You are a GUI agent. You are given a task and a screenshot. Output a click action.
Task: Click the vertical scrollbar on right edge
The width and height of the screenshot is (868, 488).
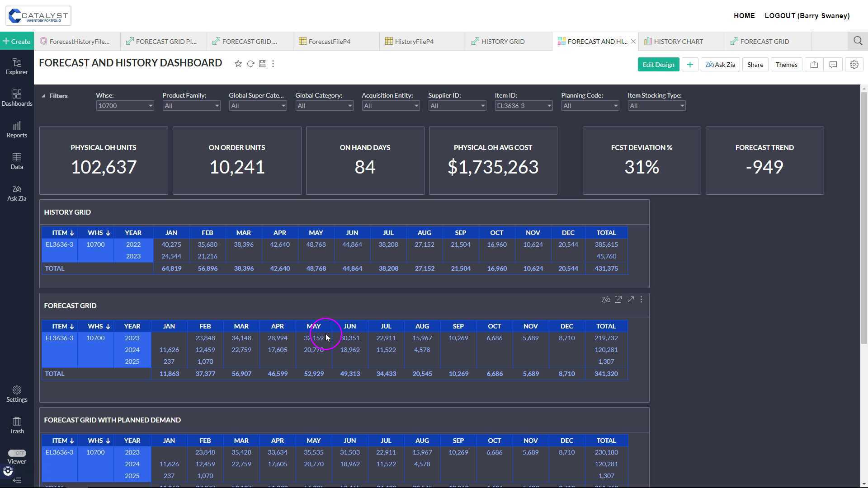coord(863,217)
